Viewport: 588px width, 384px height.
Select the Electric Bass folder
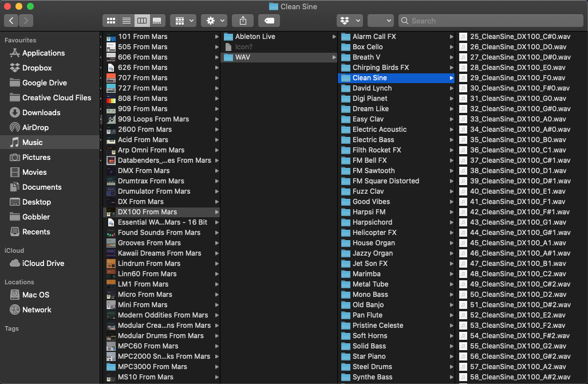click(x=396, y=140)
